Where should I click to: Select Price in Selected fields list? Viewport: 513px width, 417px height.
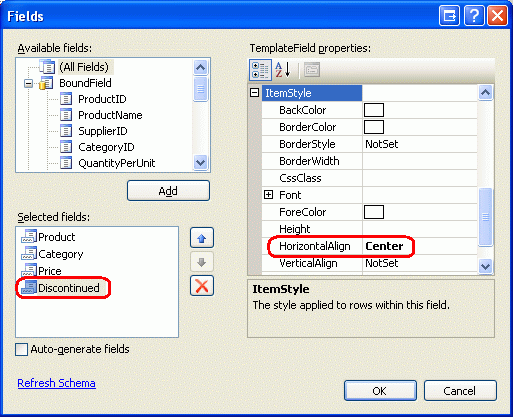[x=50, y=271]
